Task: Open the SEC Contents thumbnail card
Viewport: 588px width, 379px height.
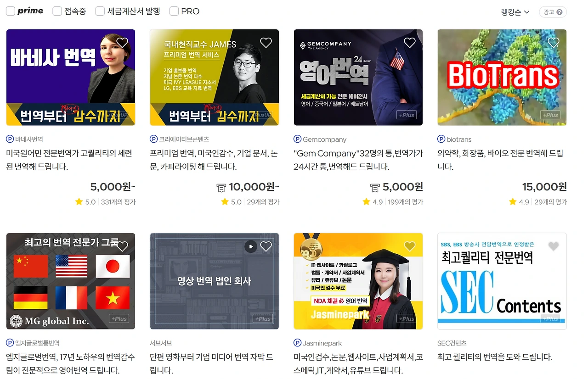Action: [502, 281]
